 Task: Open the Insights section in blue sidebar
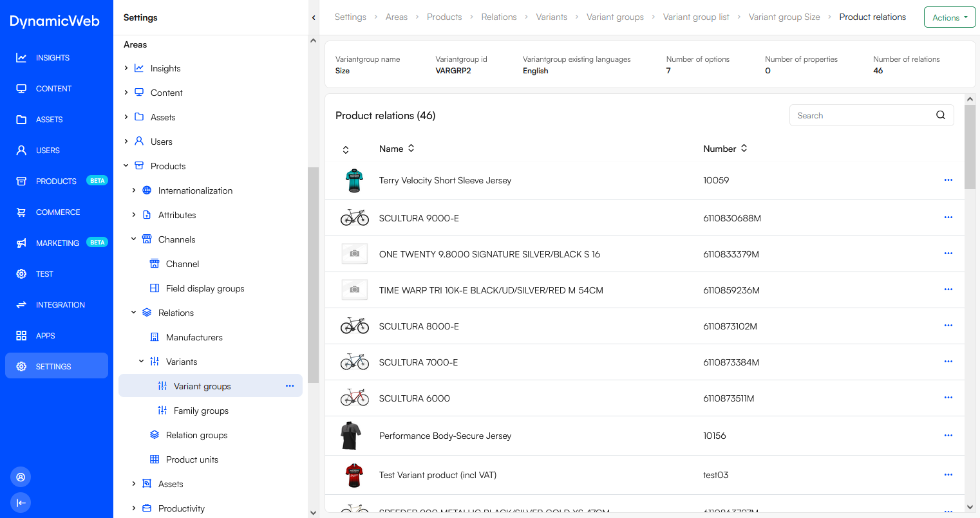click(x=57, y=58)
